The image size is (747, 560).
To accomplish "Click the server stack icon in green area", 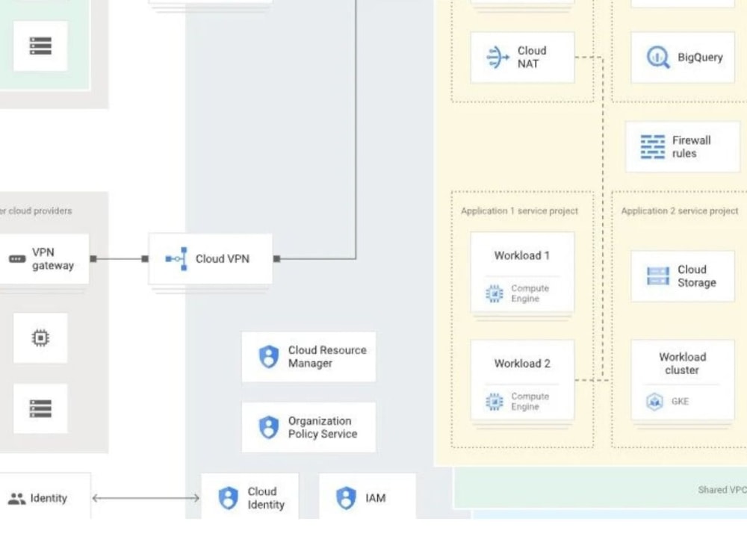I will (40, 46).
